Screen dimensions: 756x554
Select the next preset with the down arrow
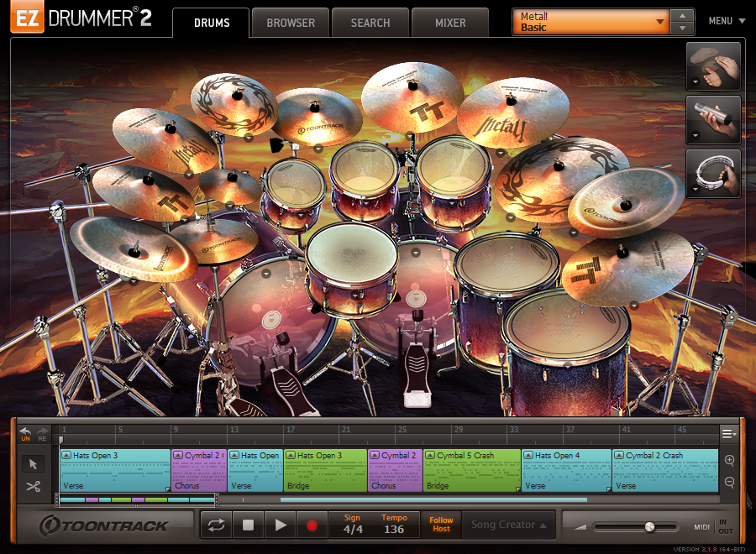pos(682,29)
